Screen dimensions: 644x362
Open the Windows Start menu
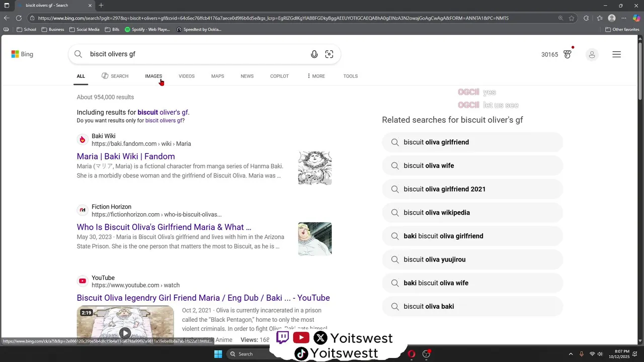tap(218, 354)
